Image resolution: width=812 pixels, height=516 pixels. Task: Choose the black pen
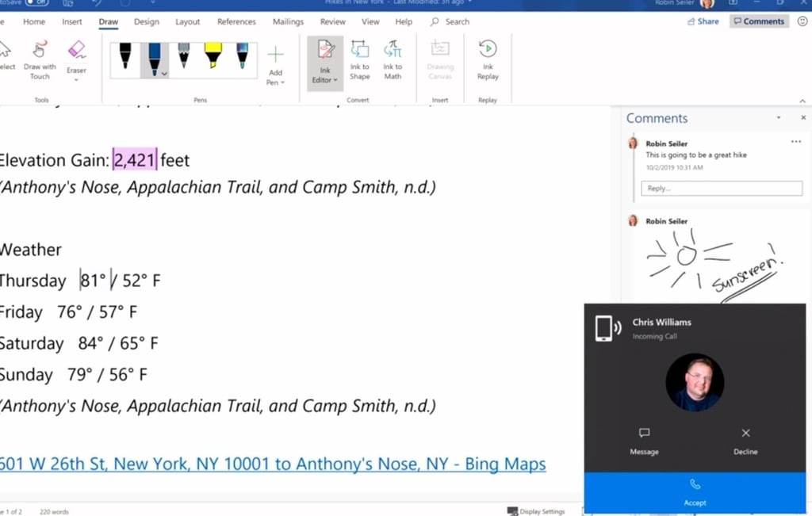(124, 56)
